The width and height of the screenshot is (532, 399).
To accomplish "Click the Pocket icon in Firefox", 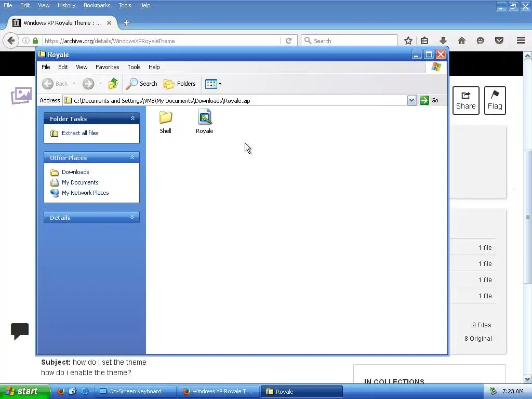I will click(x=499, y=41).
